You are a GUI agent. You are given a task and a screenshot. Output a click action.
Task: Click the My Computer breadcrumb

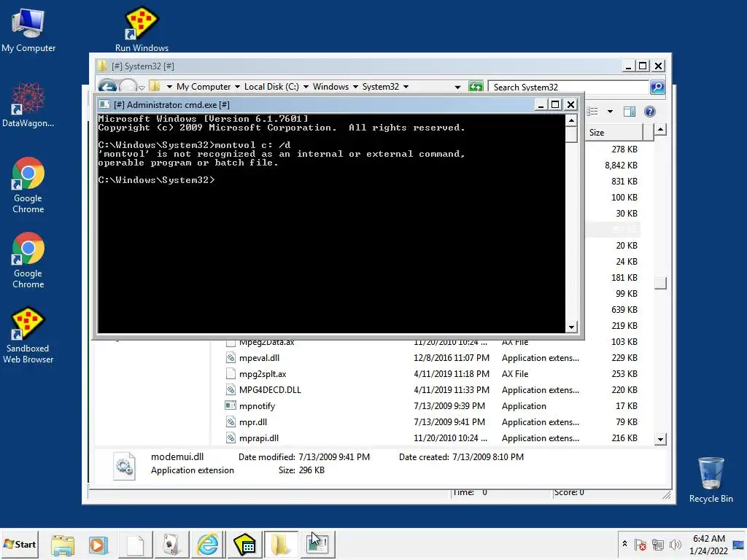(204, 87)
